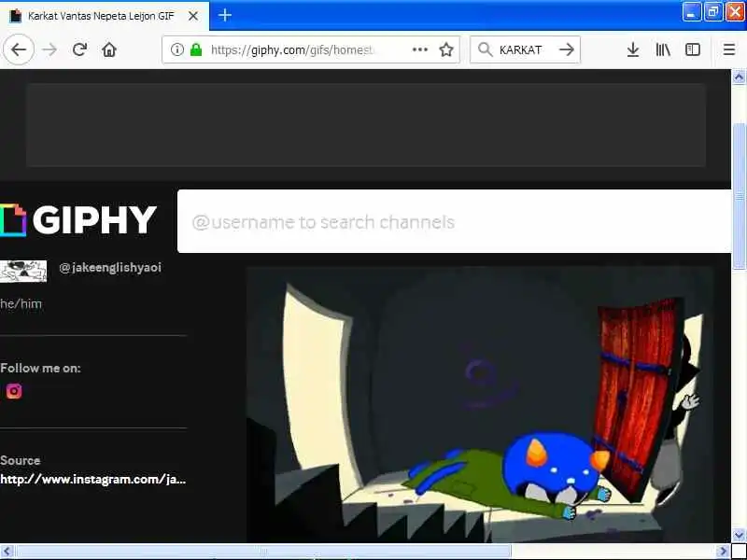Open the Library bookmarks and history icon
The image size is (747, 560).
pos(663,49)
